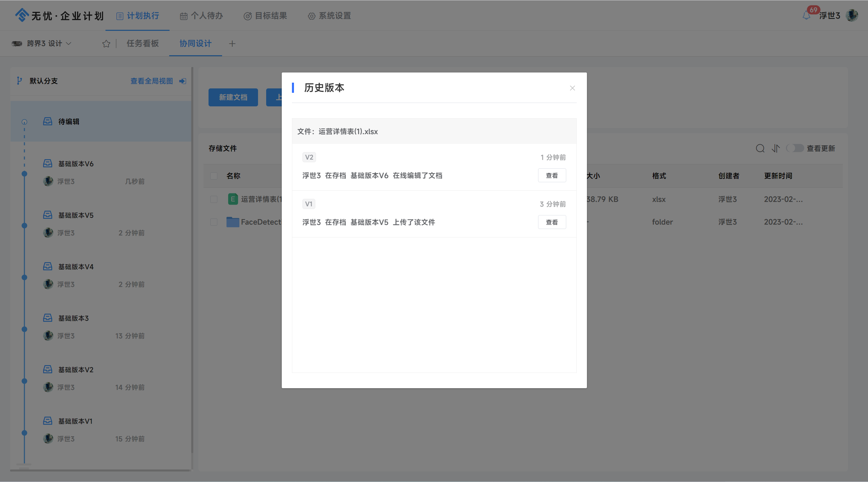Click the global view exit arrow icon

tap(183, 81)
